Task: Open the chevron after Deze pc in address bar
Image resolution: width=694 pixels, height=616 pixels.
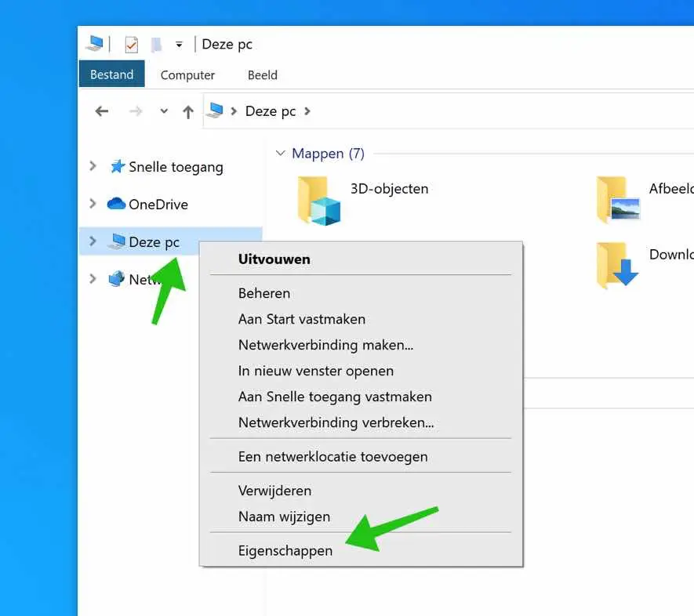Action: 307,111
